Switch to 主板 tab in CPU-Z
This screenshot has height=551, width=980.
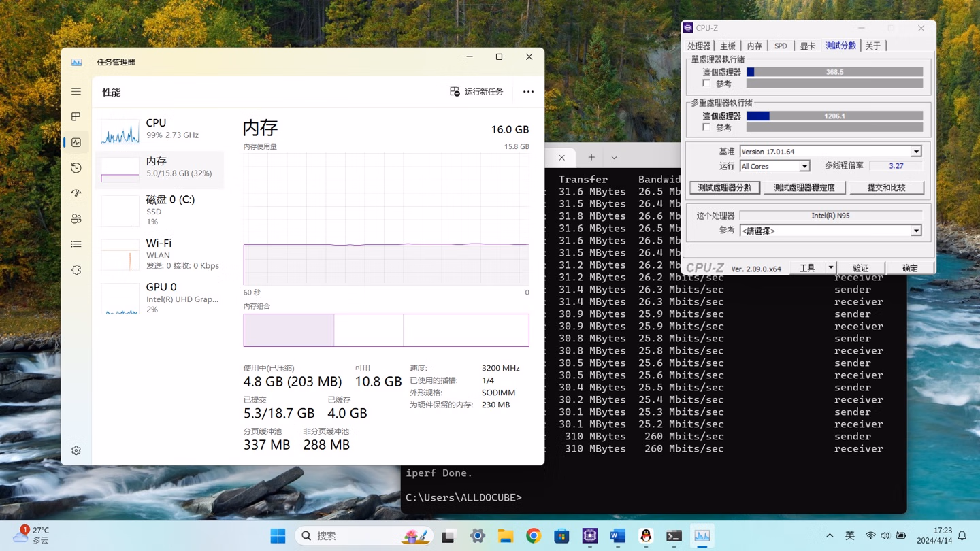click(x=728, y=46)
